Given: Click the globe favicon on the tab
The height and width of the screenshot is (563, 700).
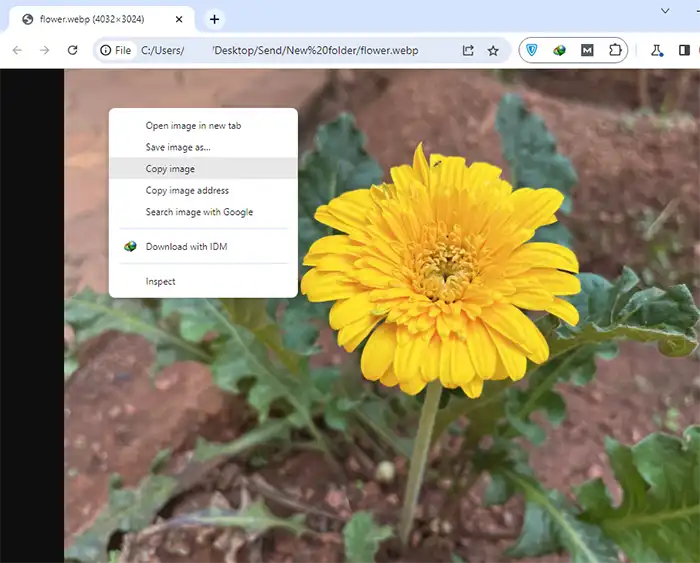Looking at the screenshot, I should point(28,19).
